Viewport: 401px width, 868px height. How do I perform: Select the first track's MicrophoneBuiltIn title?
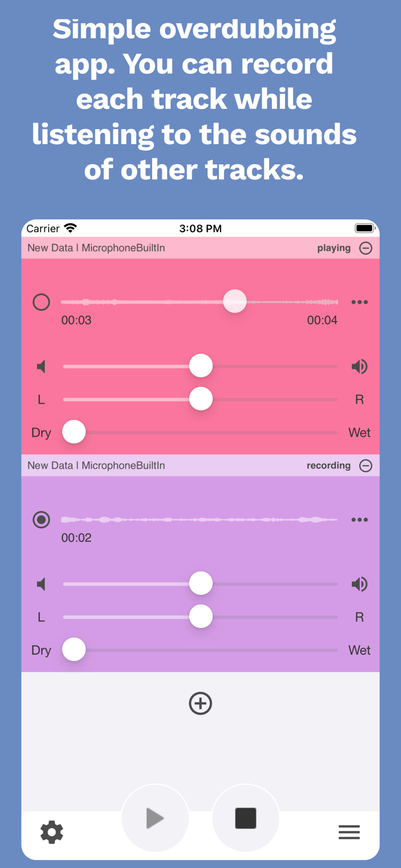click(95, 248)
